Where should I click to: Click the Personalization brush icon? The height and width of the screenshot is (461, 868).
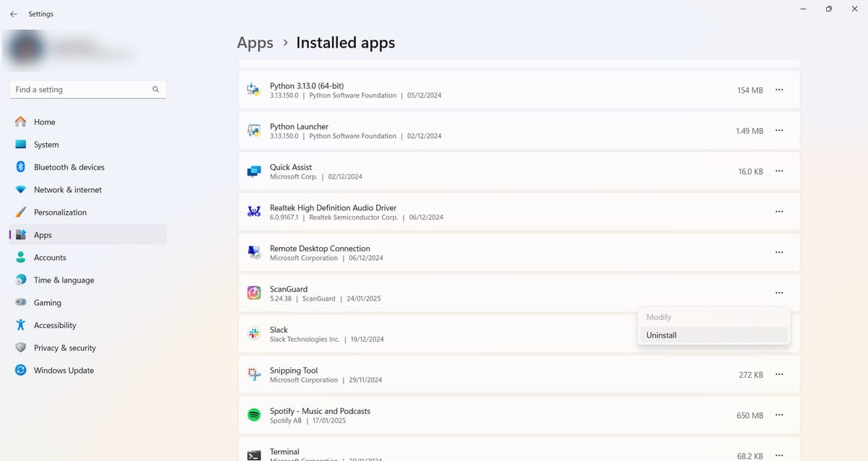click(21, 212)
